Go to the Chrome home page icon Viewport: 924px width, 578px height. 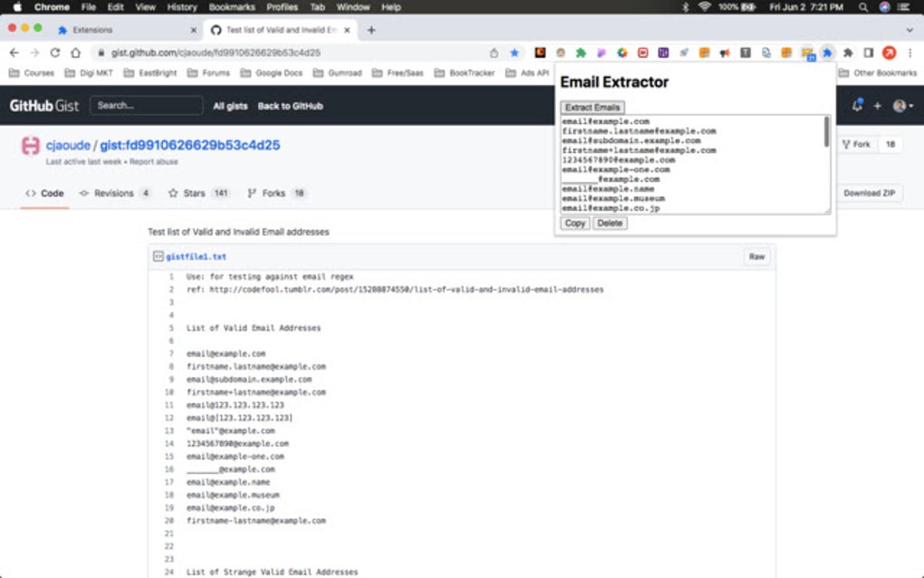75,53
